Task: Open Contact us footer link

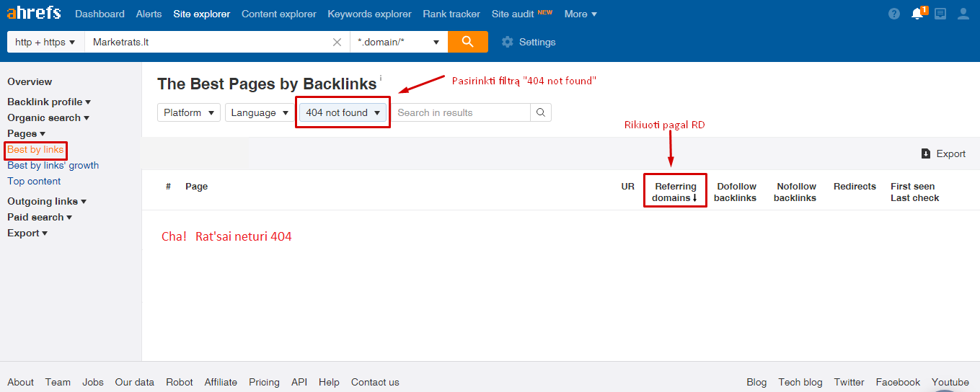Action: click(x=375, y=382)
